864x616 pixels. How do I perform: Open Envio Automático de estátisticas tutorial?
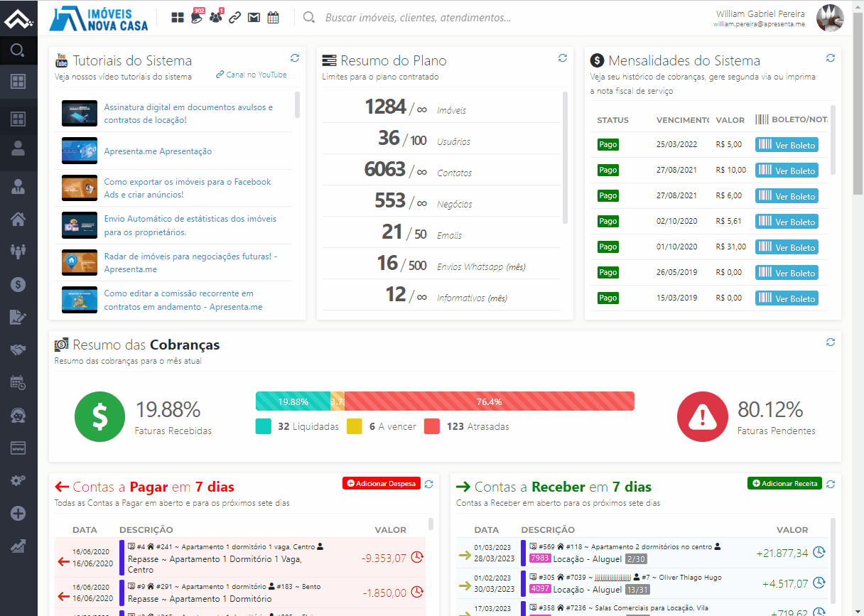(190, 225)
